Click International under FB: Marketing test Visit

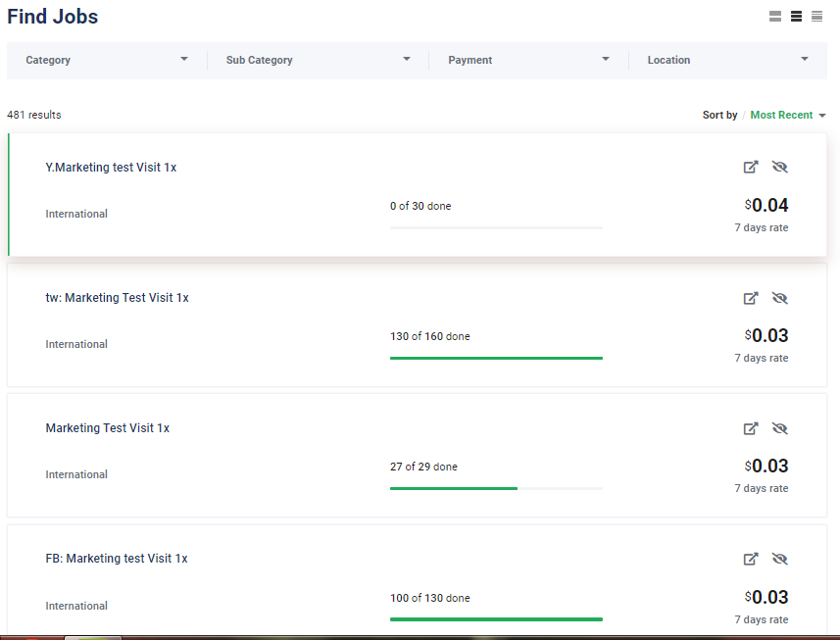[x=76, y=606]
